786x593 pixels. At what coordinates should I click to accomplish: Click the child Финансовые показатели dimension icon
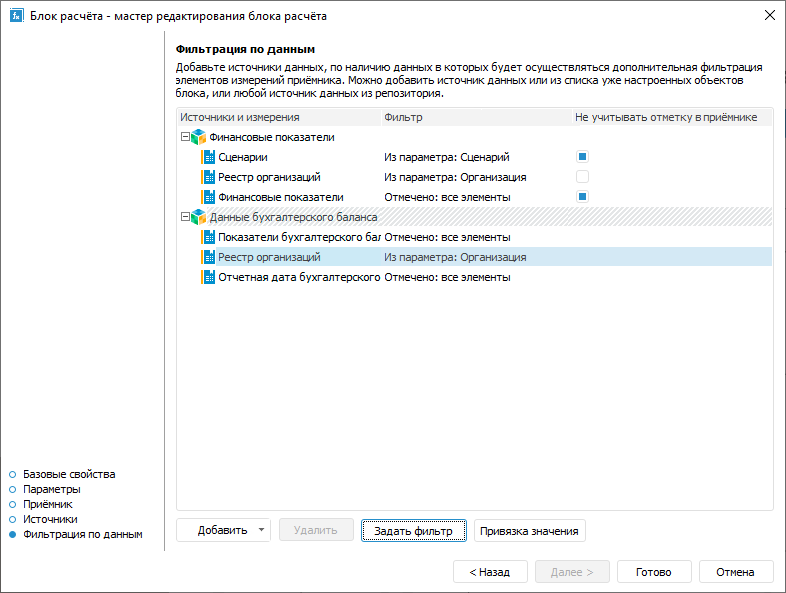(x=209, y=197)
